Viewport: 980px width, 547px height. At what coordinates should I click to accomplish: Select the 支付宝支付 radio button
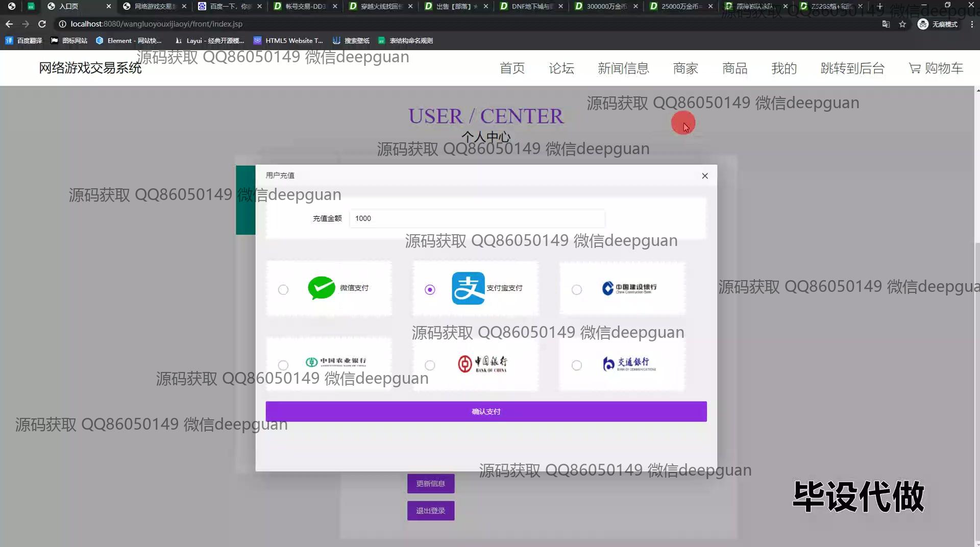(430, 290)
